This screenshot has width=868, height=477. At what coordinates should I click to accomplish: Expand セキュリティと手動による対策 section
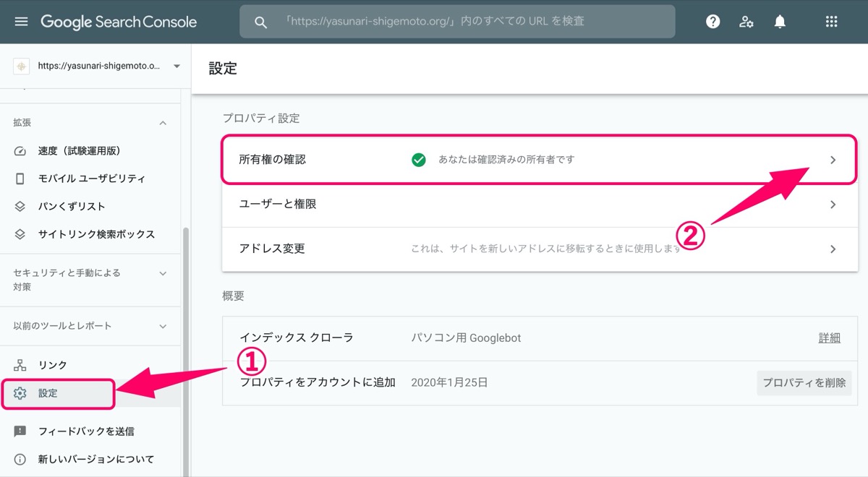coord(163,273)
